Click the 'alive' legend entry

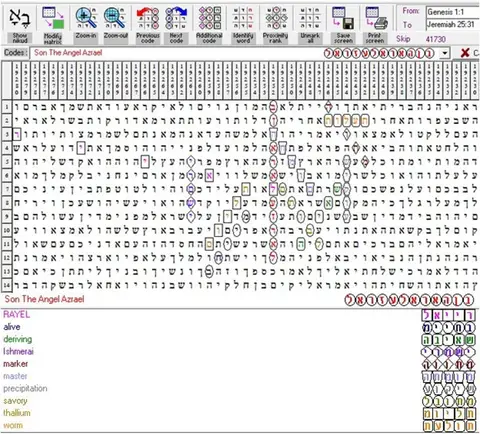click(x=12, y=327)
